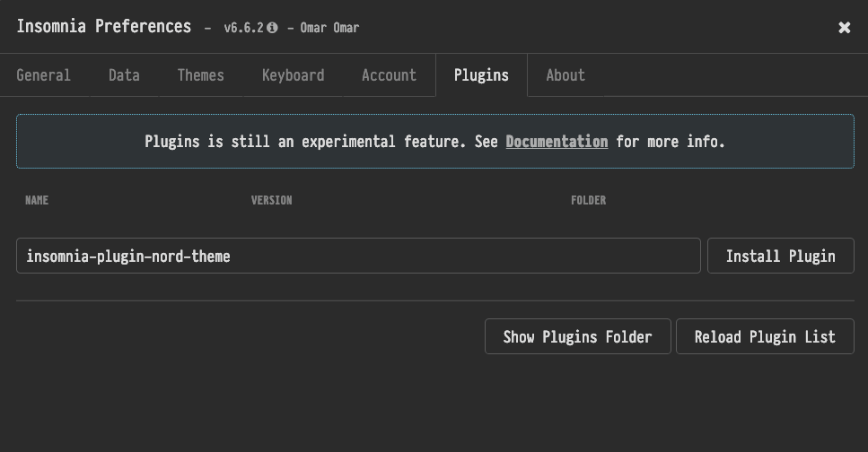Switch to the Data tab

(x=124, y=75)
